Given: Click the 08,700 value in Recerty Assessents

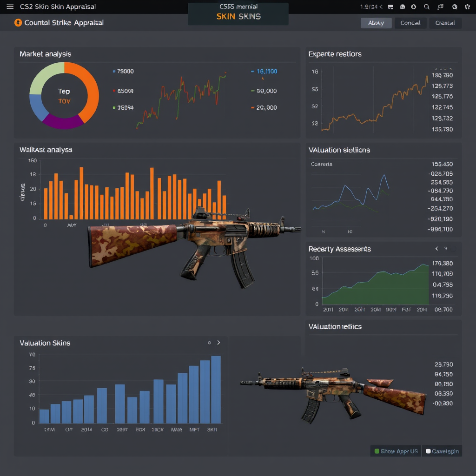Looking at the screenshot, I should pyautogui.click(x=443, y=310).
